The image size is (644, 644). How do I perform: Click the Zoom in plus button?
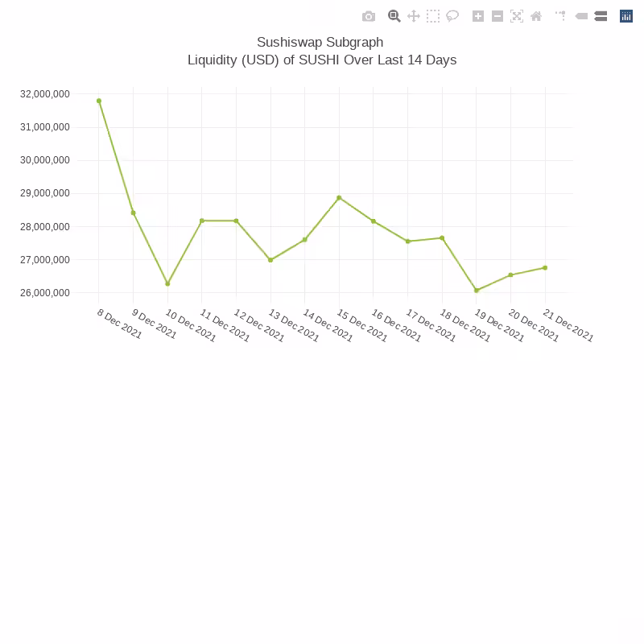click(x=478, y=16)
